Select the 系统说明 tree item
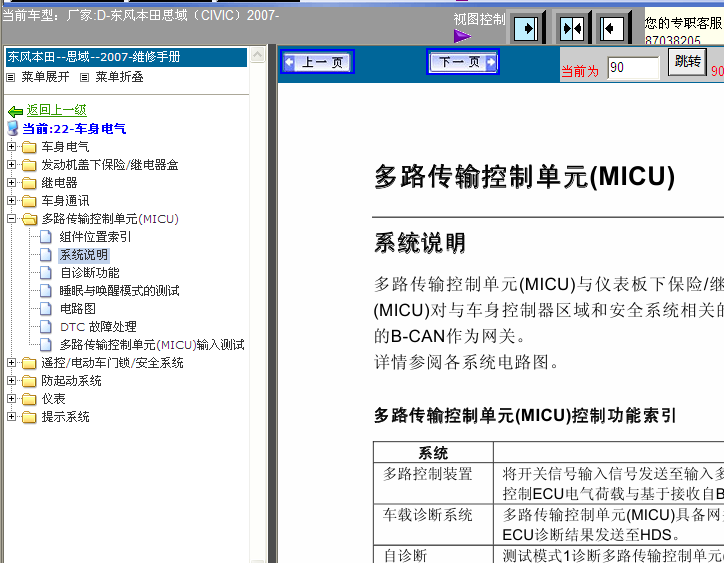Image resolution: width=724 pixels, height=563 pixels. click(x=84, y=254)
